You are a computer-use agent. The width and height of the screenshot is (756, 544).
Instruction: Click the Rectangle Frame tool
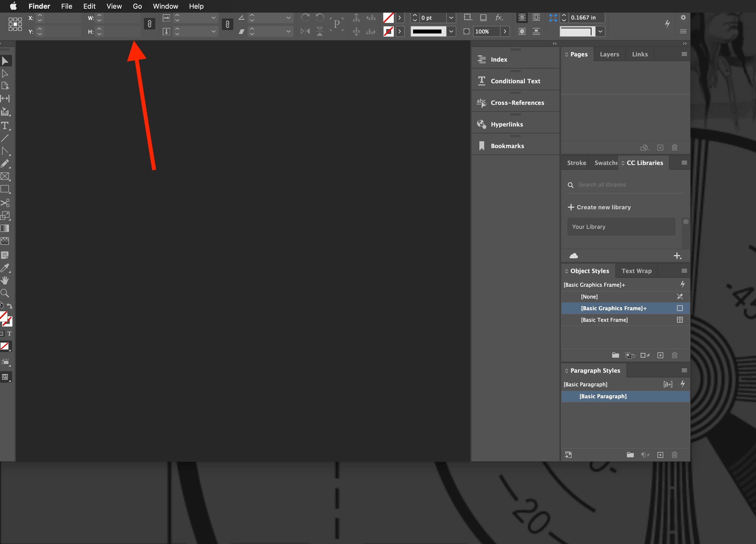(x=5, y=176)
